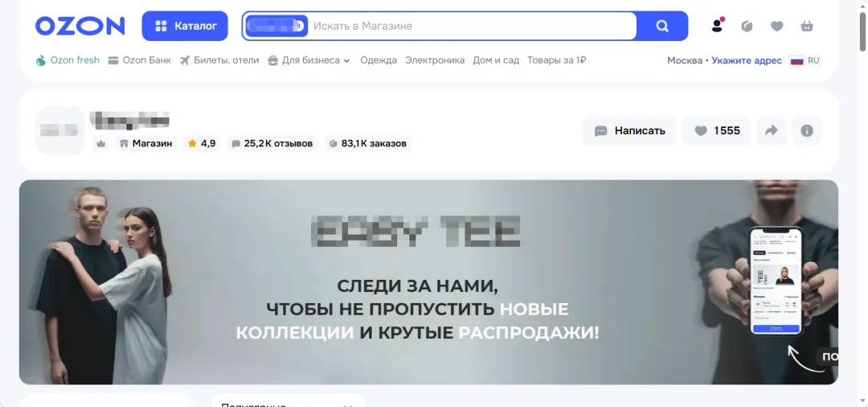This screenshot has width=868, height=407.
Task: Open 25,2K отзывов reviews
Action: (272, 143)
